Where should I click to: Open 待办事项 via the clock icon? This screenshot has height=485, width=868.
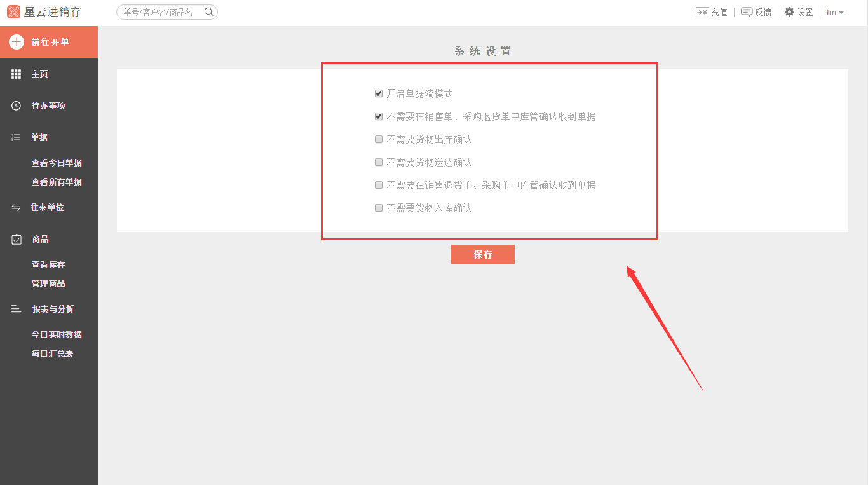coord(16,106)
